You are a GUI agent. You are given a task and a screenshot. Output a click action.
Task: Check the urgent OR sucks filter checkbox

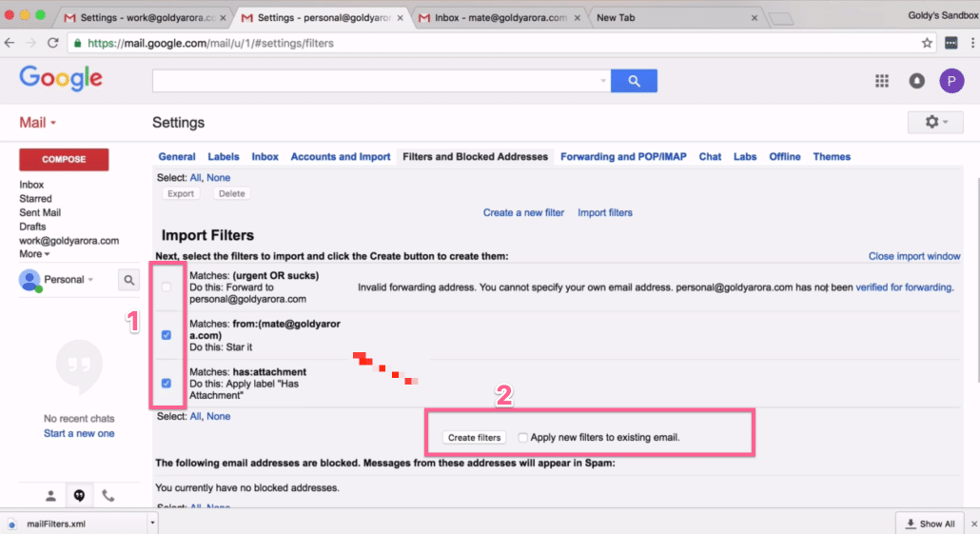[167, 287]
